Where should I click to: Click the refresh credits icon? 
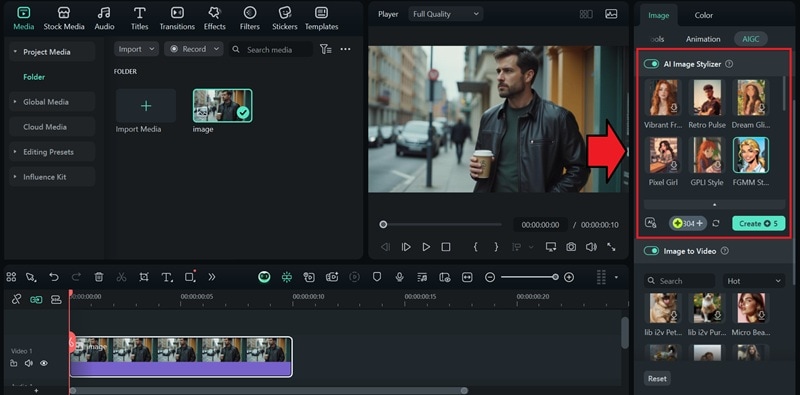(x=716, y=224)
